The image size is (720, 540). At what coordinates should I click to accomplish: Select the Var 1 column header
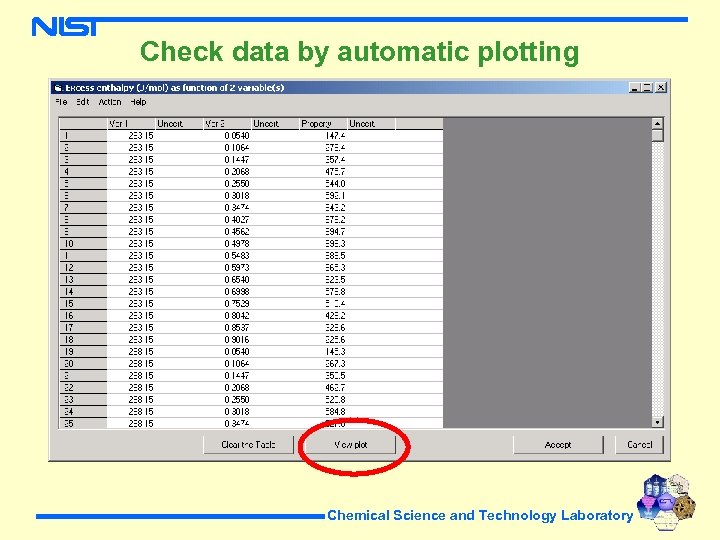point(131,124)
